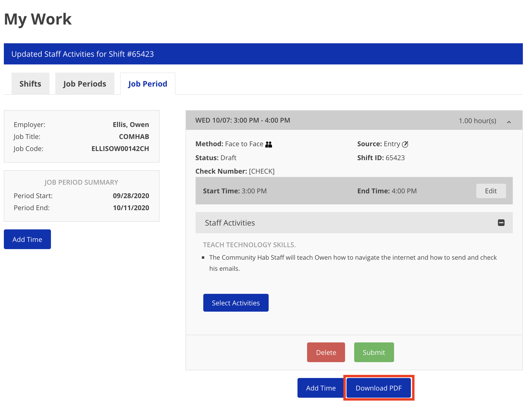
Task: Collapse Staff Activities with minus icon
Action: (501, 223)
